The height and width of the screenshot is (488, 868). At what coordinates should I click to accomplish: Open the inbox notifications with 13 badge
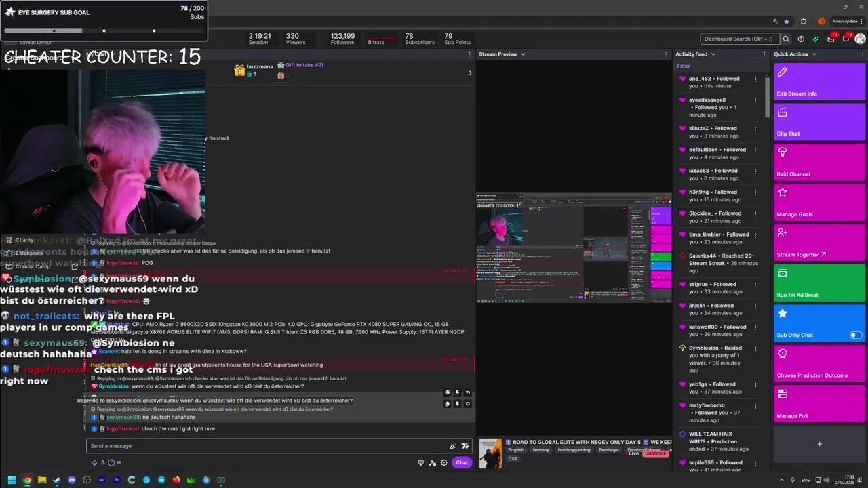(x=831, y=39)
